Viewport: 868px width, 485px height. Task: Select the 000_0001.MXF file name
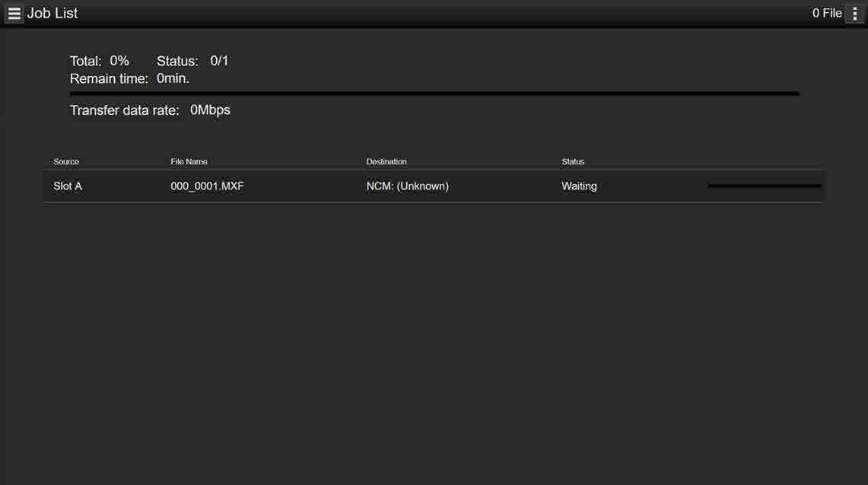[207, 186]
